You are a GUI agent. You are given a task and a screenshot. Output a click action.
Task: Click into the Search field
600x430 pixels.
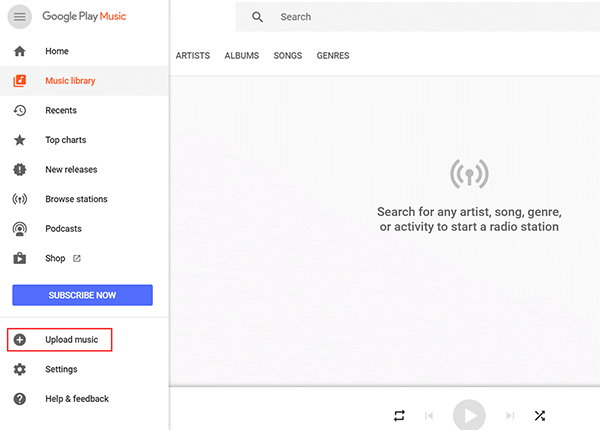tap(418, 17)
